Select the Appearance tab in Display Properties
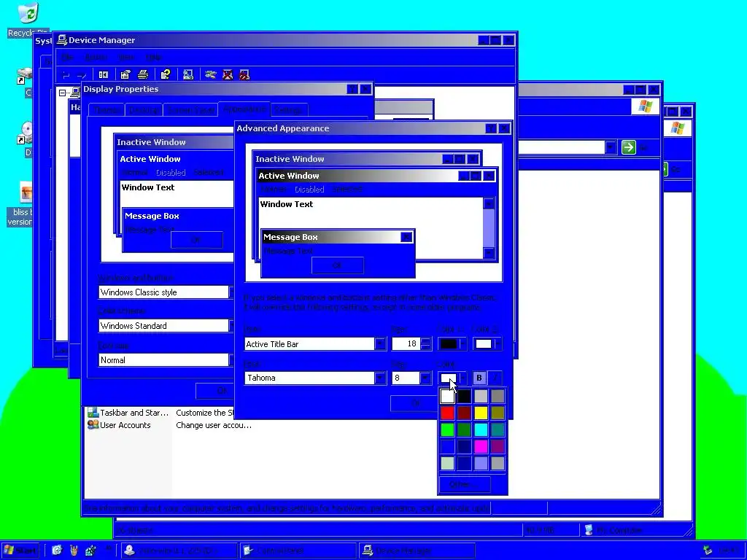 point(244,109)
